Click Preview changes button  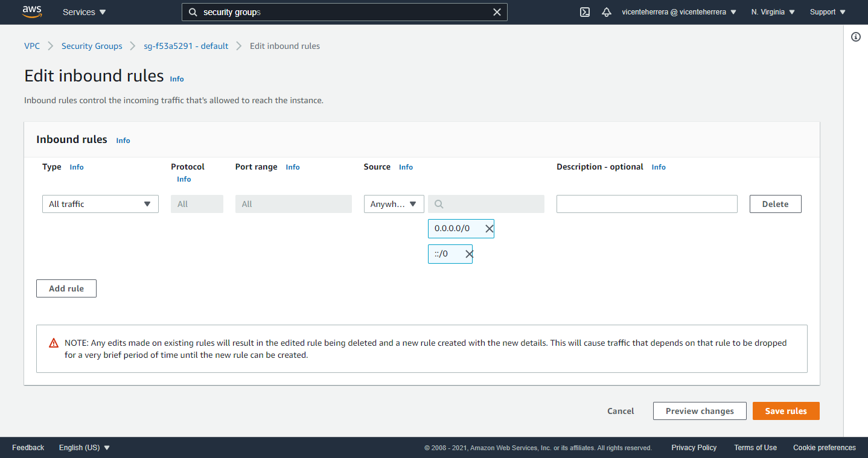click(700, 411)
